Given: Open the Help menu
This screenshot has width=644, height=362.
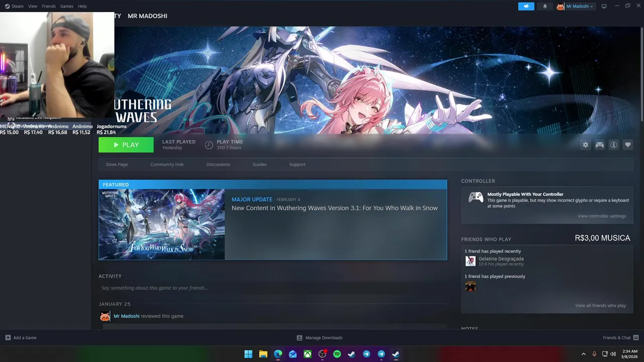Looking at the screenshot, I should (83, 6).
